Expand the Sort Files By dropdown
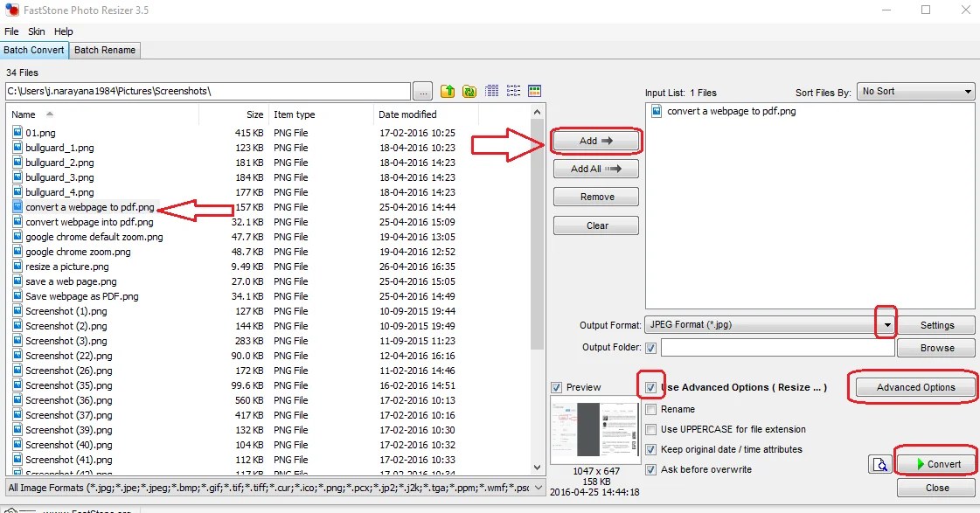Screen dimensions: 980x513 point(968,92)
